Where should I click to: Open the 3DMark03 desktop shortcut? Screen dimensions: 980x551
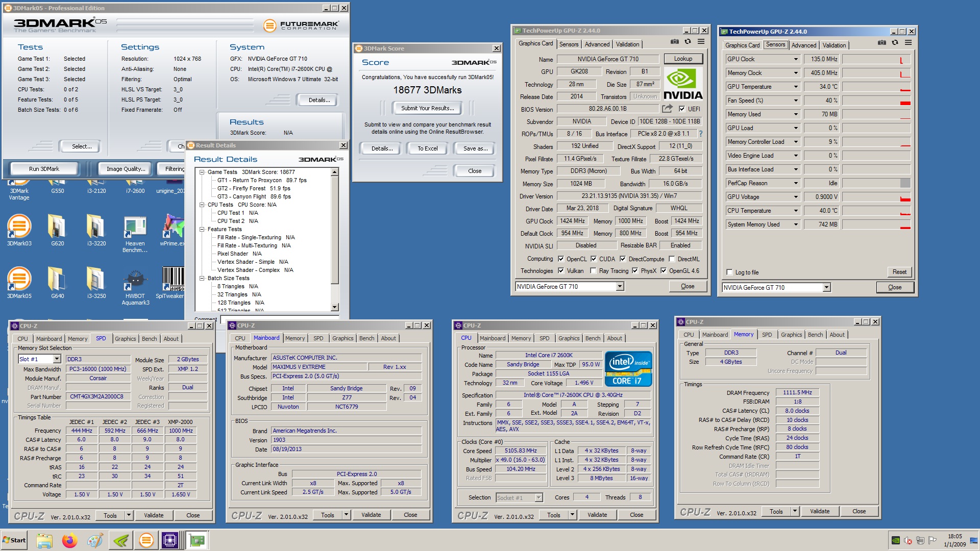[19, 230]
